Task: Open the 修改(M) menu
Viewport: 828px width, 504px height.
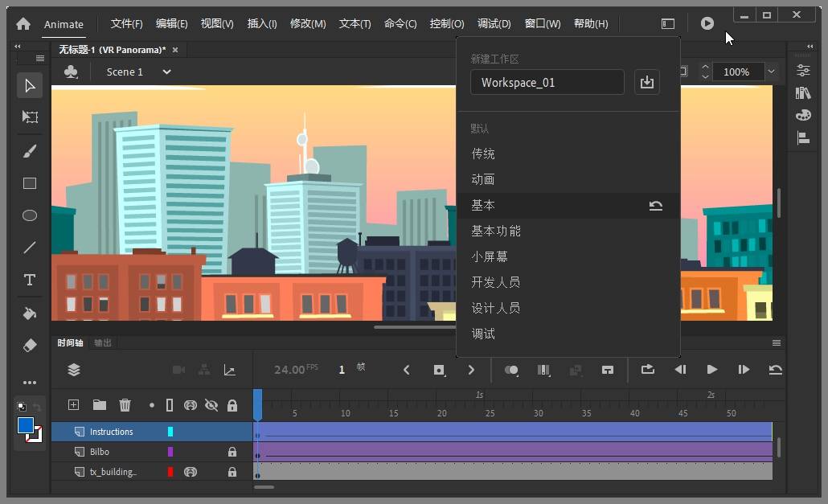Action: point(308,24)
